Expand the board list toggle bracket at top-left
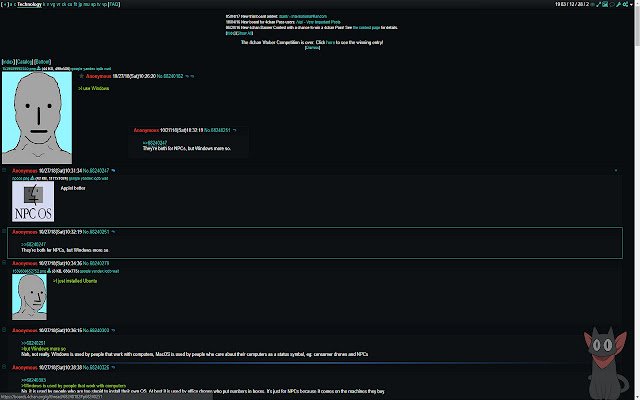 [6, 4]
